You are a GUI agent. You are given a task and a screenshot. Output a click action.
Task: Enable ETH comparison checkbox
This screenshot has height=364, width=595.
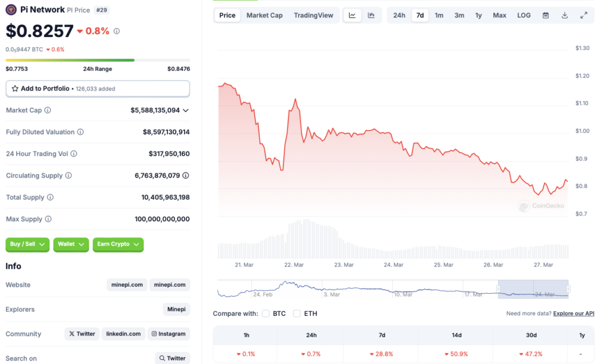tap(297, 313)
